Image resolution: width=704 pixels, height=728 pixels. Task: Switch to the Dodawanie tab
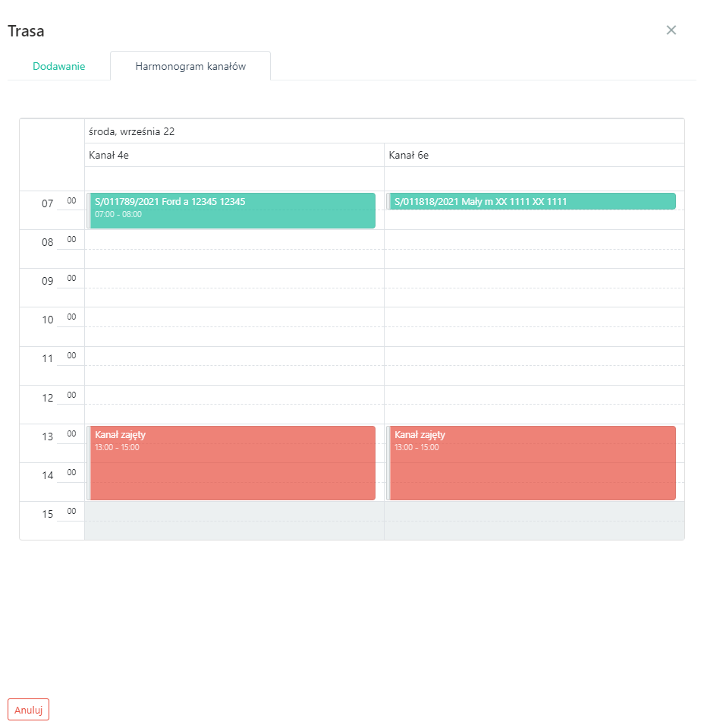(59, 66)
